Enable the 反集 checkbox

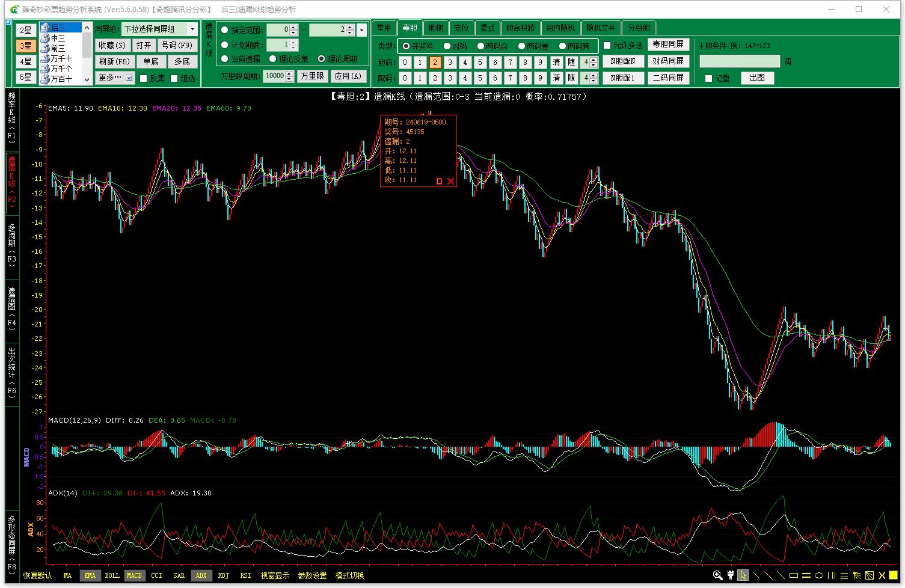click(x=144, y=78)
